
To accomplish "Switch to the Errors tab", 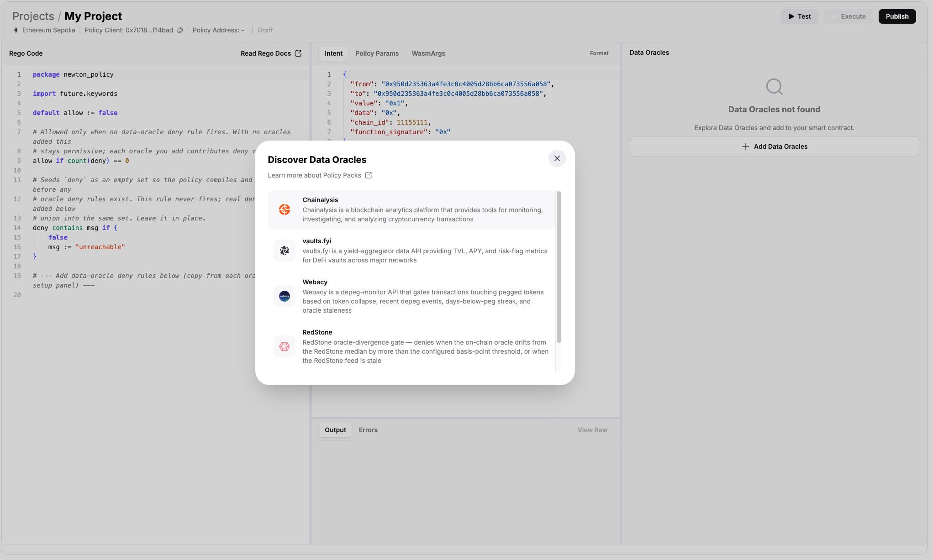I will pos(368,430).
